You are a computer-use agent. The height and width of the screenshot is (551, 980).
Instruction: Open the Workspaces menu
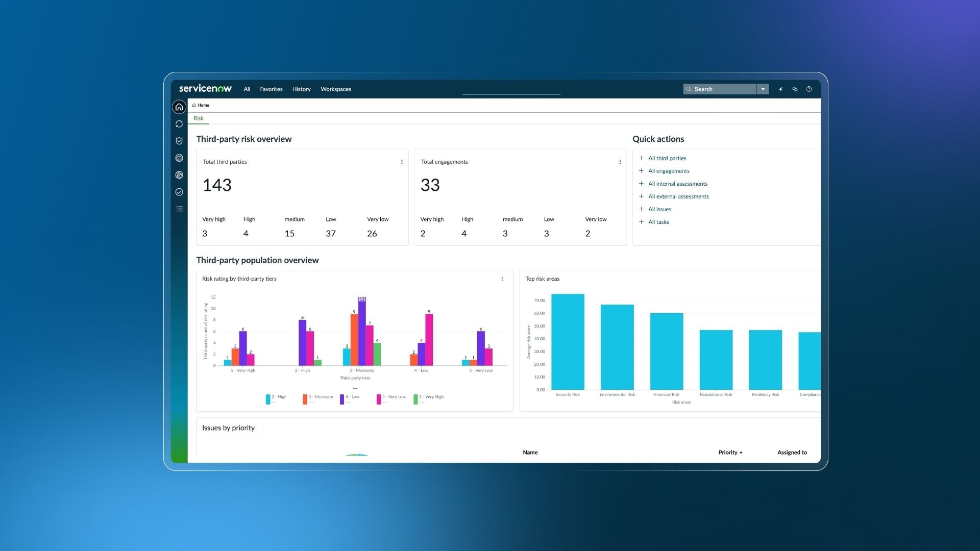(335, 89)
